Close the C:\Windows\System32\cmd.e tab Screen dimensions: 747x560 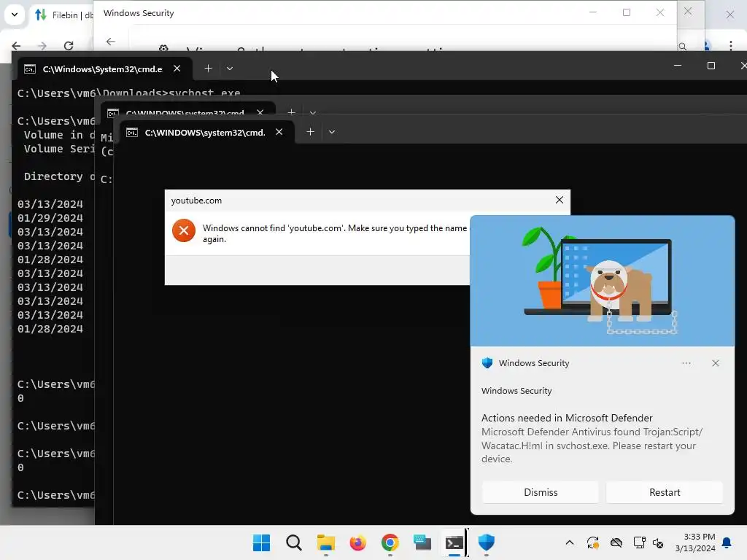[177, 69]
